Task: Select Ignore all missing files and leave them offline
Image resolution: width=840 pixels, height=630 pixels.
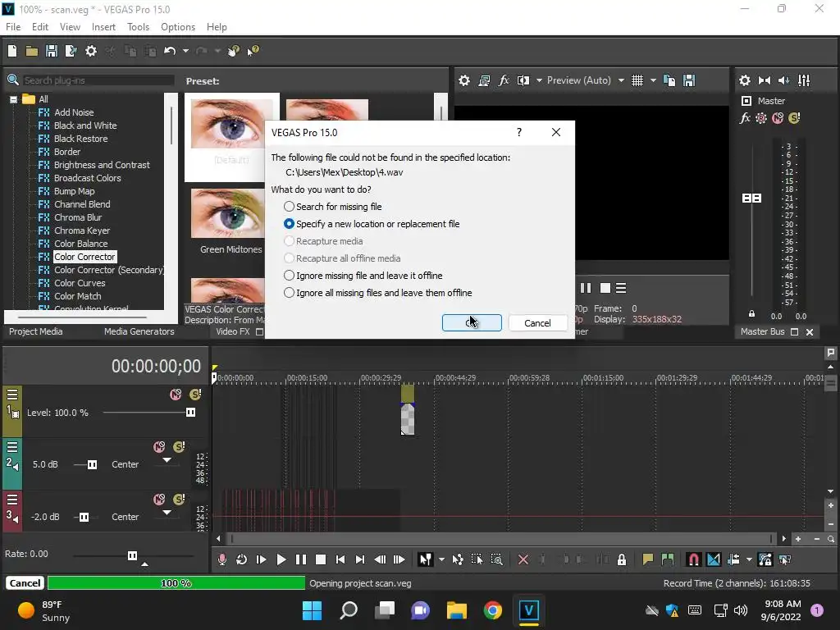Action: click(x=377, y=293)
